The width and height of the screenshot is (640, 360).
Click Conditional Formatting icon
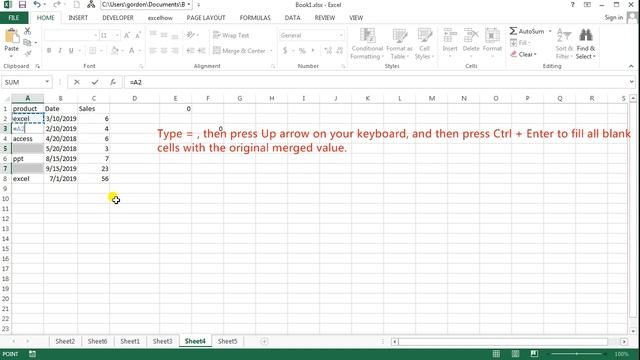click(x=367, y=36)
